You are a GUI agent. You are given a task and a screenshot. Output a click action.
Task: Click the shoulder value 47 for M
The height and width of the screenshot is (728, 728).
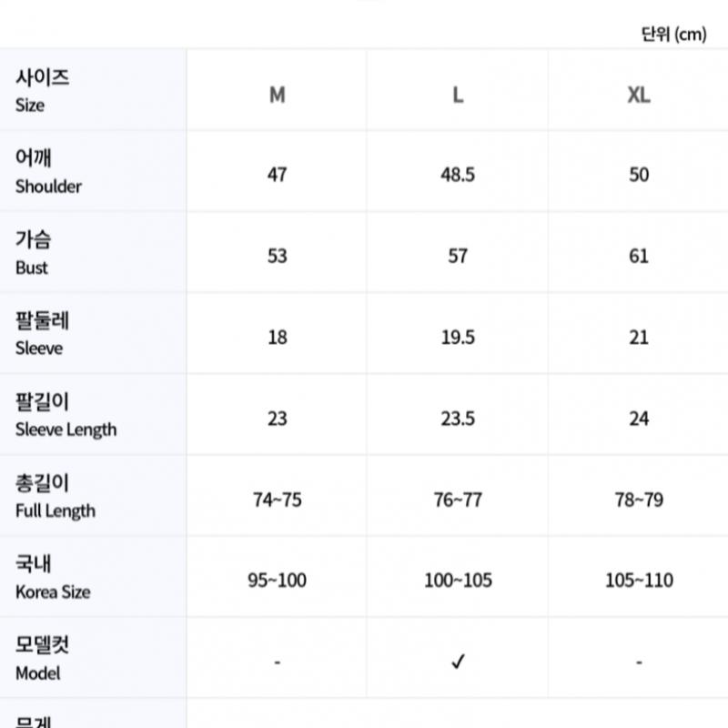[278, 175]
